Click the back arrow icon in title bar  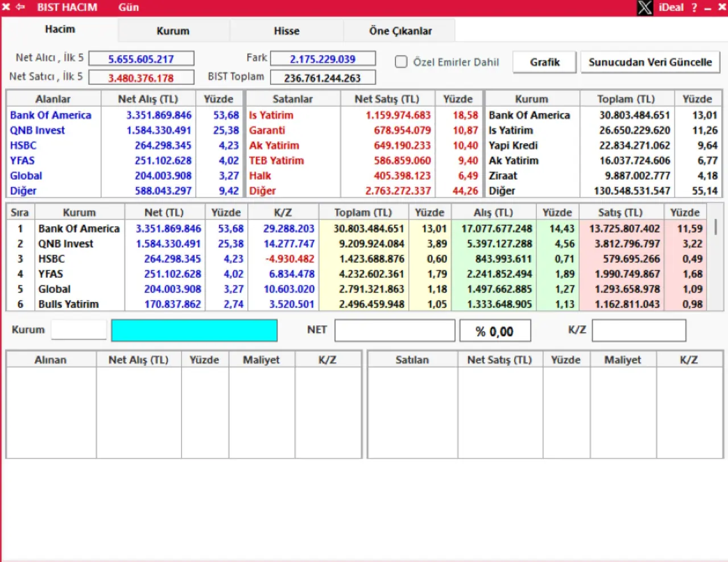(20, 7)
